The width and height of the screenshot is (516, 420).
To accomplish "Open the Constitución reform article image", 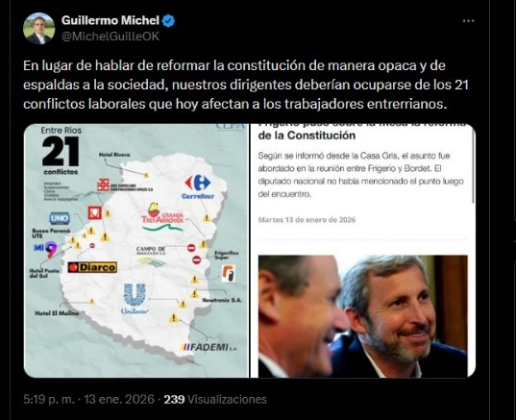I will 362,251.
